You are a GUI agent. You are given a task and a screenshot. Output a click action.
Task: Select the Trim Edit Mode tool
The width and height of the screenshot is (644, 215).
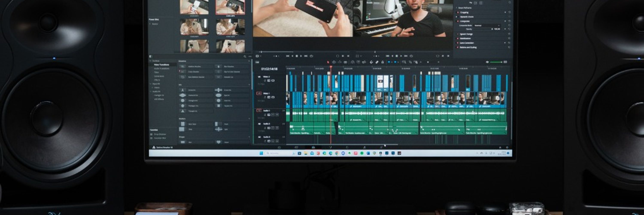coord(334,62)
